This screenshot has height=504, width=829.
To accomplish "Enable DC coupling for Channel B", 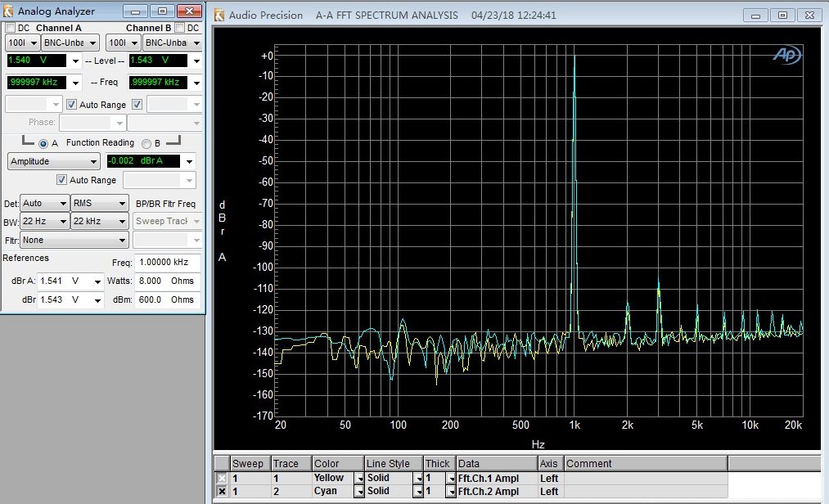I will click(x=180, y=28).
